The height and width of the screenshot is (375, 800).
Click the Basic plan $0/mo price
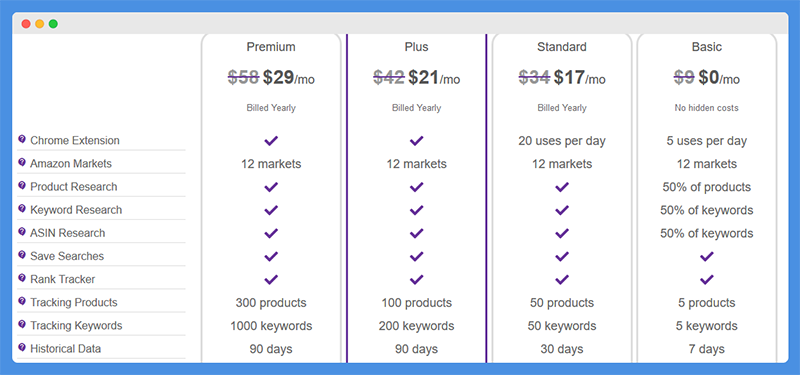pos(719,78)
